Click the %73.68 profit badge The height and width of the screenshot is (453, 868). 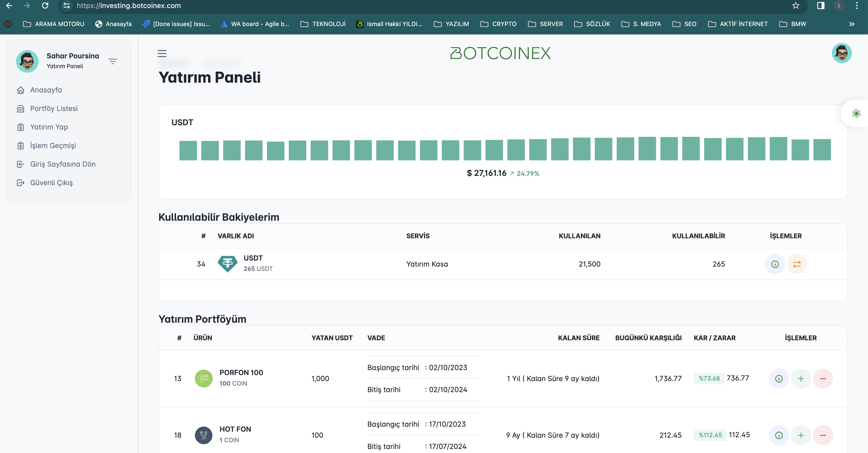709,379
